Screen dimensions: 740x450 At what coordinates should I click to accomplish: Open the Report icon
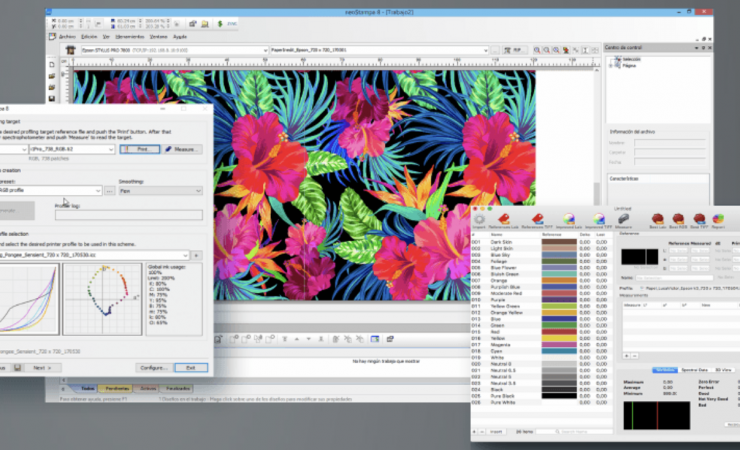click(x=717, y=219)
